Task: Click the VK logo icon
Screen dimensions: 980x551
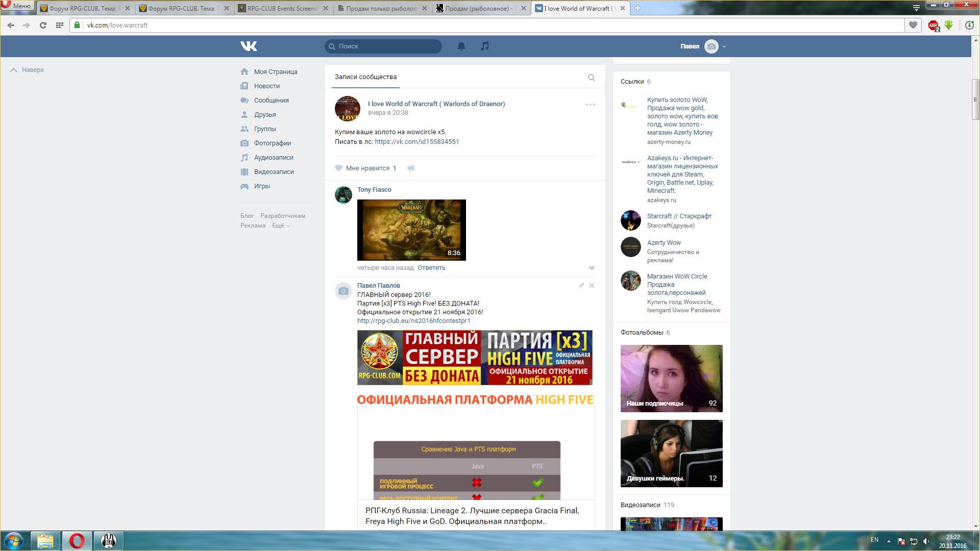Action: pyautogui.click(x=249, y=46)
